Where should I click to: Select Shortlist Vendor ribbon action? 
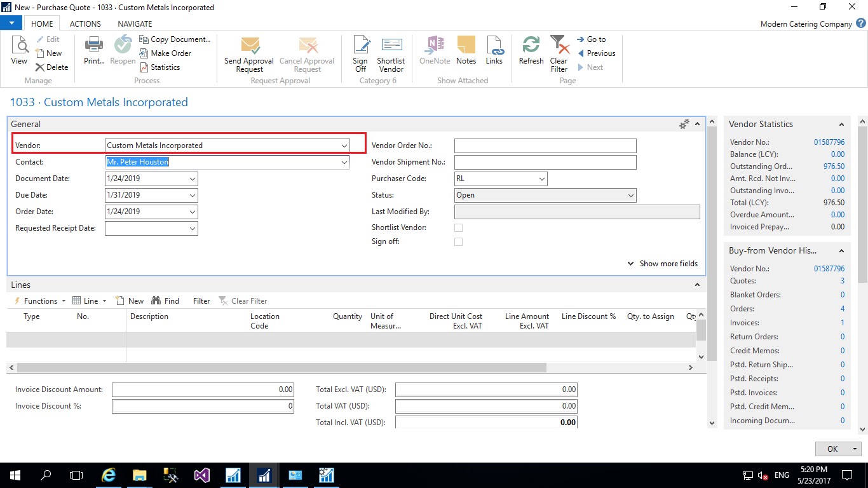coord(391,54)
